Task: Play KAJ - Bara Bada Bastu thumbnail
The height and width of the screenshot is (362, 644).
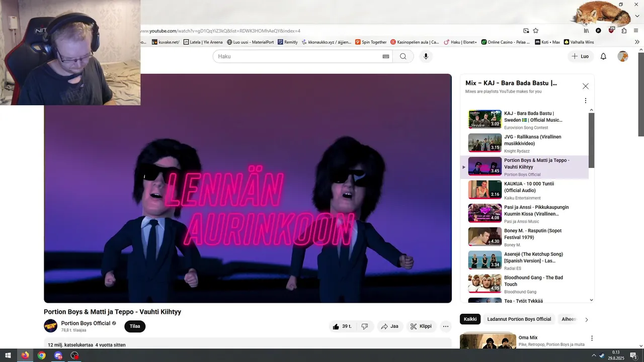Action: pyautogui.click(x=485, y=119)
